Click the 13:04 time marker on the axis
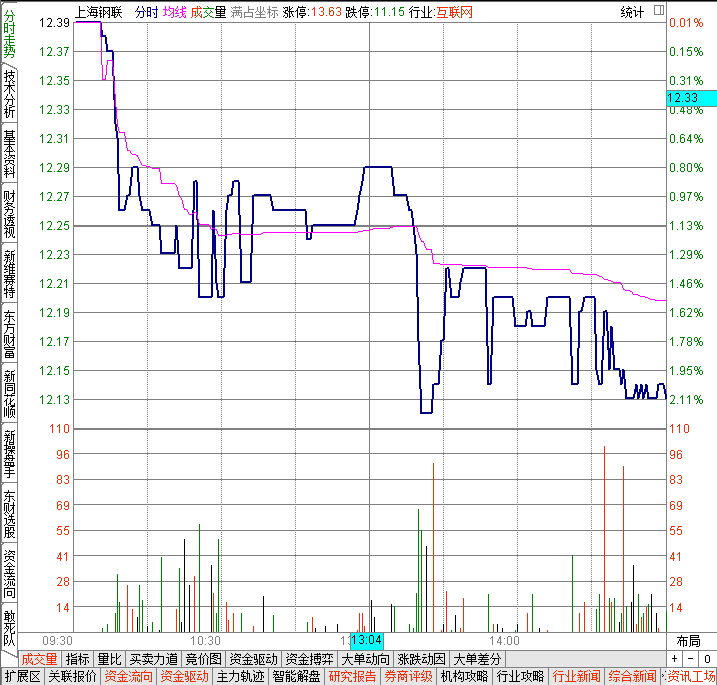Viewport: 717px width, 685px height. pos(367,640)
